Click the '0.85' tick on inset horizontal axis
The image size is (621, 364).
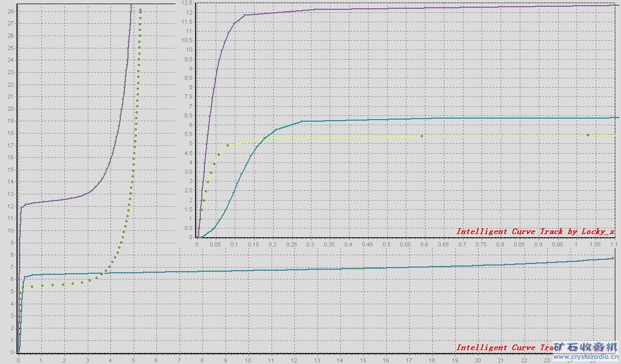pos(519,244)
